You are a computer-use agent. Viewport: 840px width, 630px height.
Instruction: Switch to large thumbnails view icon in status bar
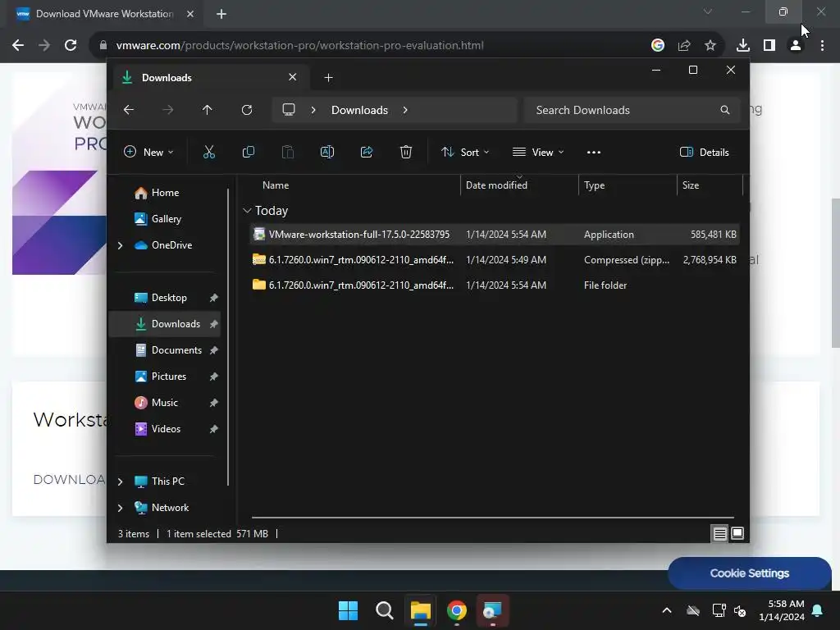737,533
